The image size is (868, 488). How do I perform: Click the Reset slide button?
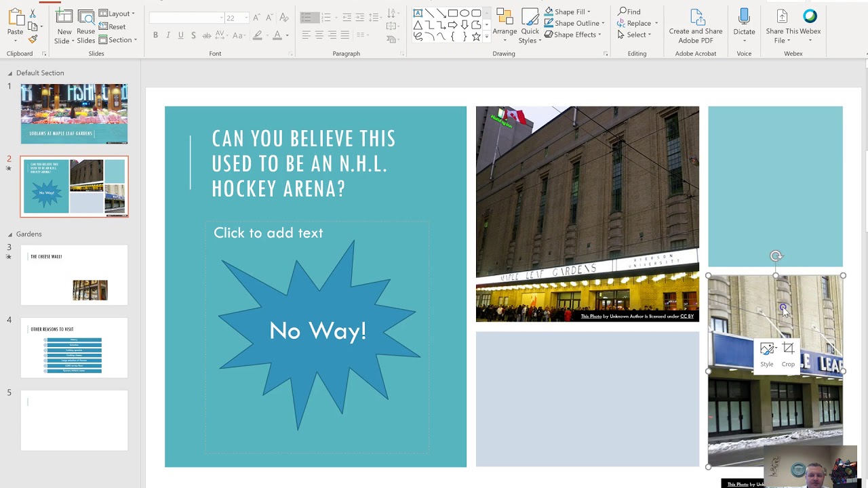click(112, 26)
